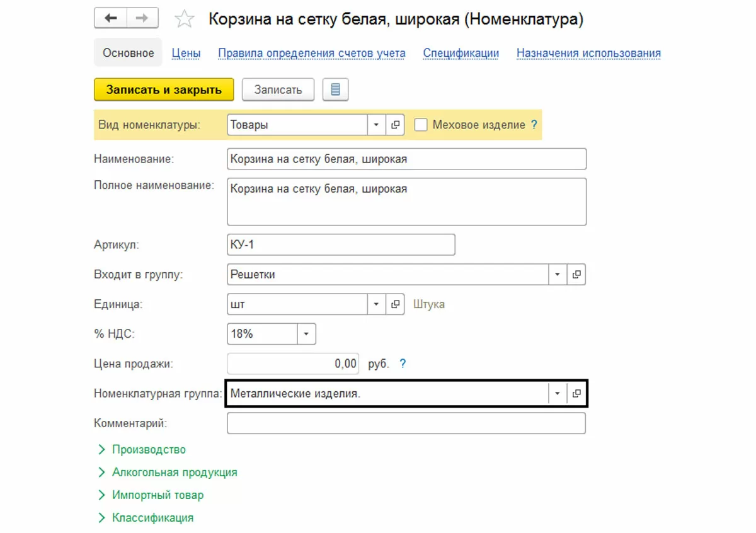Open the % НДС dropdown
The image size is (756, 533).
306,334
